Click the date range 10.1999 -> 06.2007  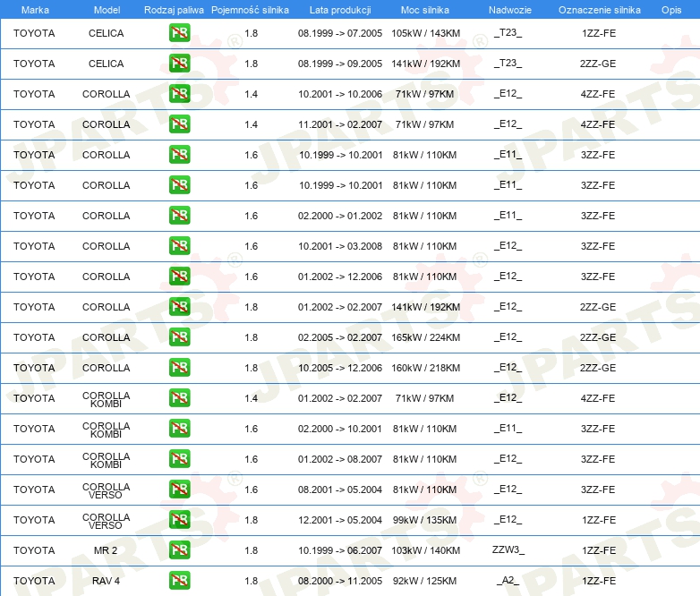point(340,550)
